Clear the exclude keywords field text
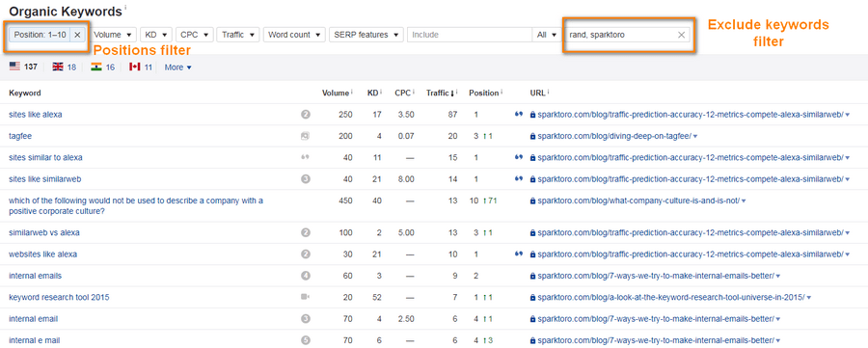The width and height of the screenshot is (868, 348). pos(682,35)
